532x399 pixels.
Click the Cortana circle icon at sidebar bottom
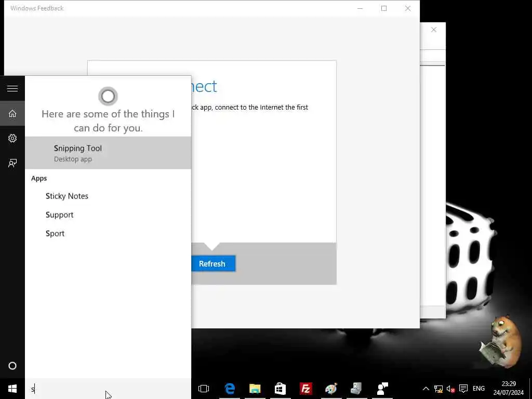(12, 366)
